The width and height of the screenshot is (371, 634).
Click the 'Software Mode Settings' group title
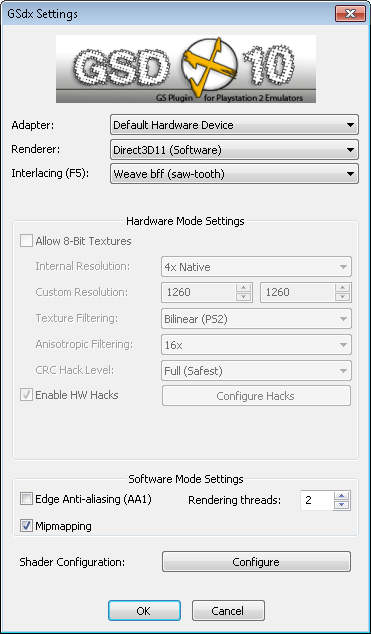pos(186,479)
